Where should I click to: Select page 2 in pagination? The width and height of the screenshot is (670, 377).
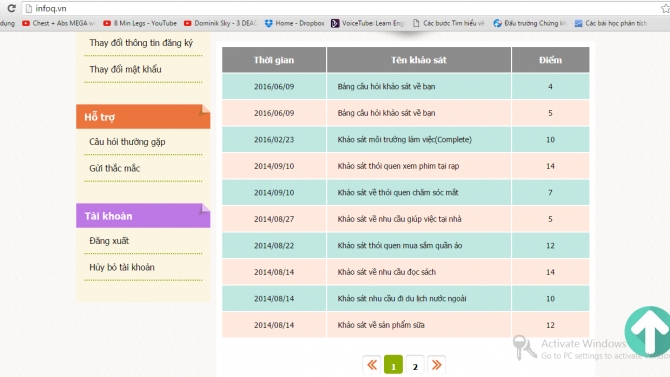click(x=415, y=365)
